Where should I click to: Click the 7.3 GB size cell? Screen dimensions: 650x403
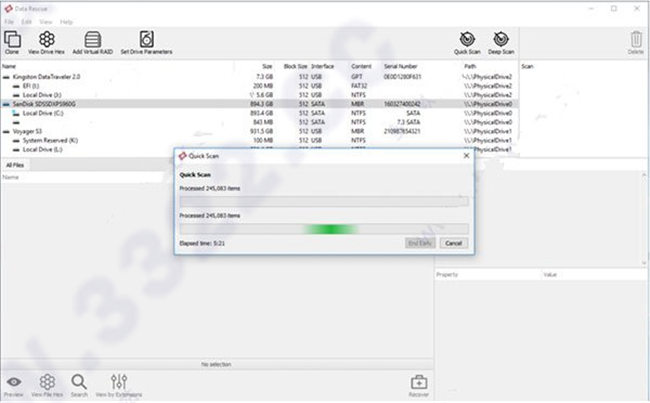click(264, 77)
